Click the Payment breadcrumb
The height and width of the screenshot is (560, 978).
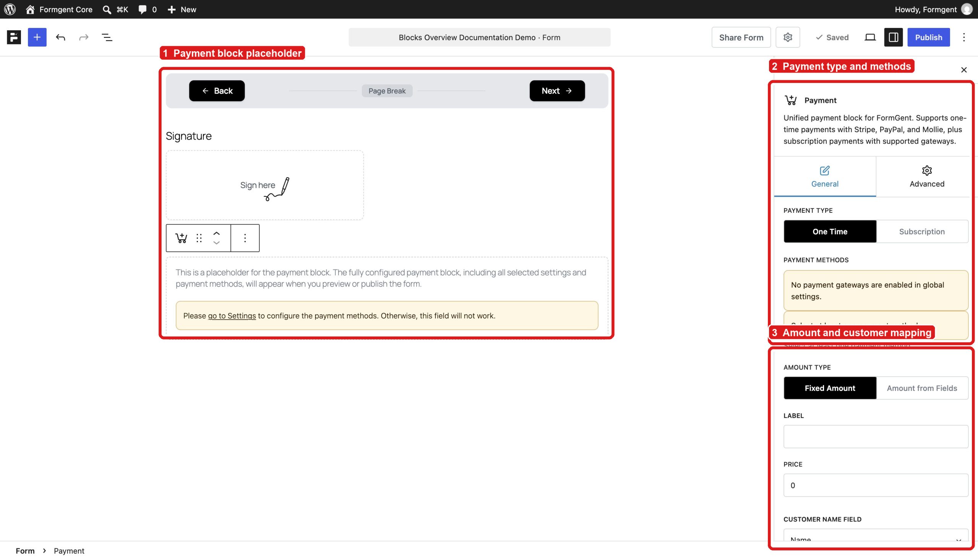(69, 551)
